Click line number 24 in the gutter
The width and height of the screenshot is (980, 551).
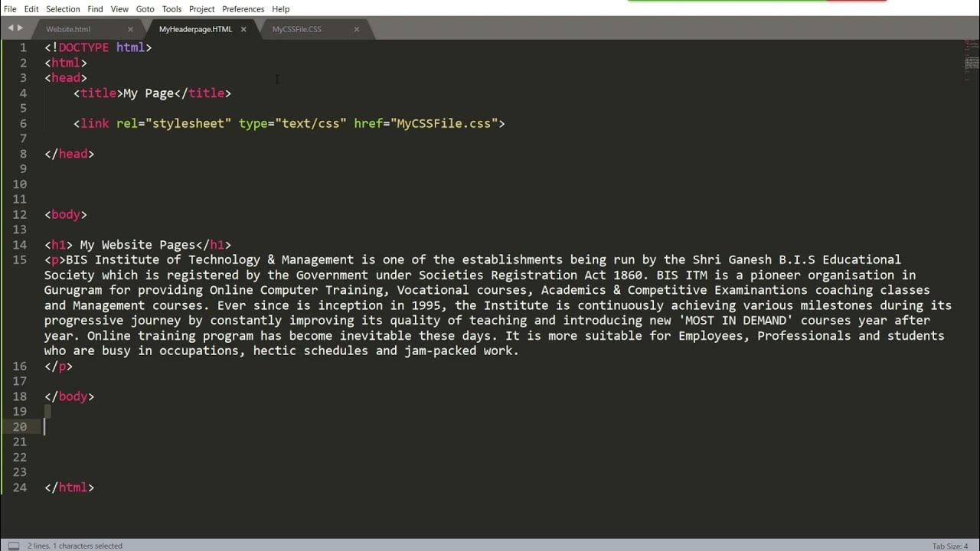point(20,487)
